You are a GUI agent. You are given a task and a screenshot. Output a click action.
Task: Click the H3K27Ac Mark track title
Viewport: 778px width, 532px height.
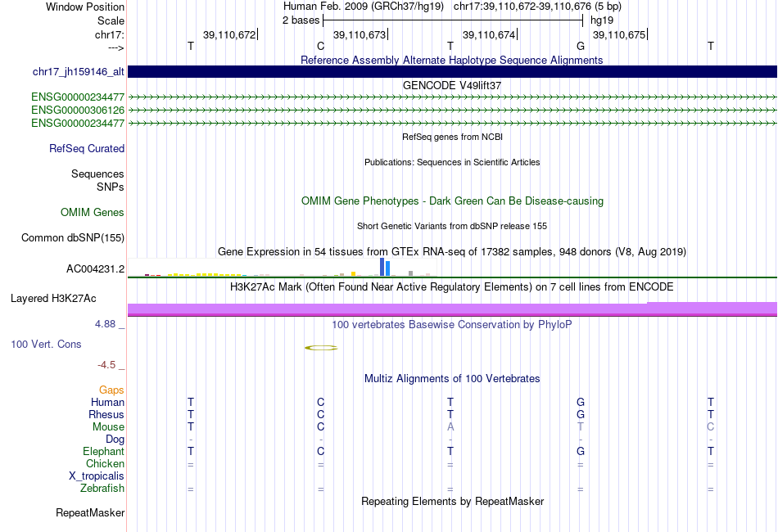point(452,287)
